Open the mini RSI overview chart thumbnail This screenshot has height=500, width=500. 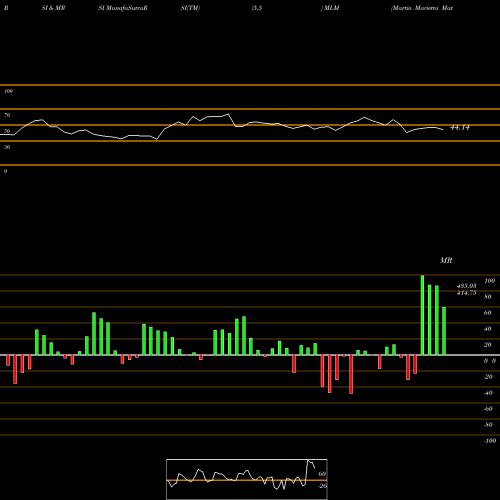247,479
